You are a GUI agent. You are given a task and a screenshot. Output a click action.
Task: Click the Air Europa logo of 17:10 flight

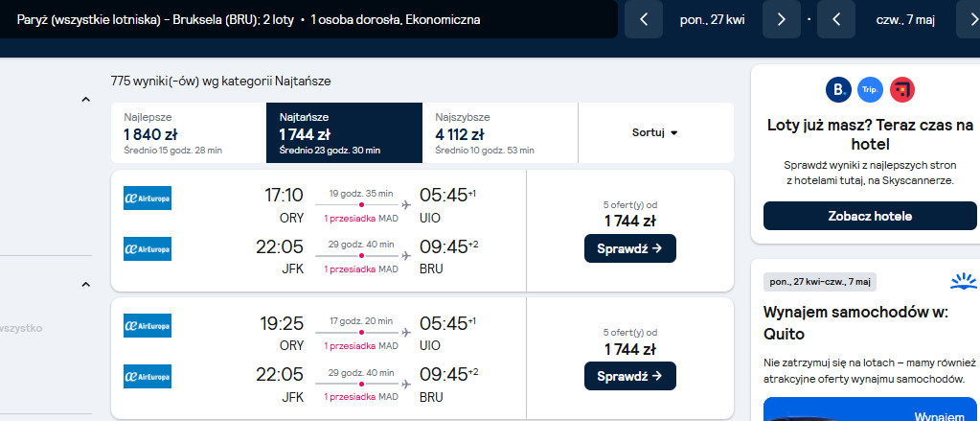148,198
